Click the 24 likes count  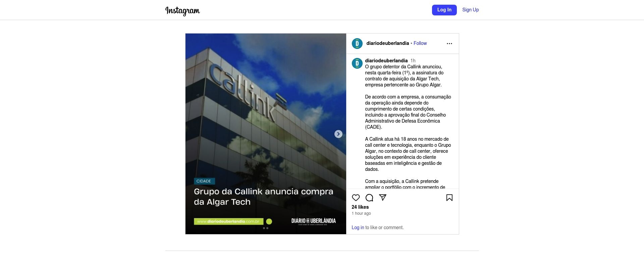tap(360, 207)
